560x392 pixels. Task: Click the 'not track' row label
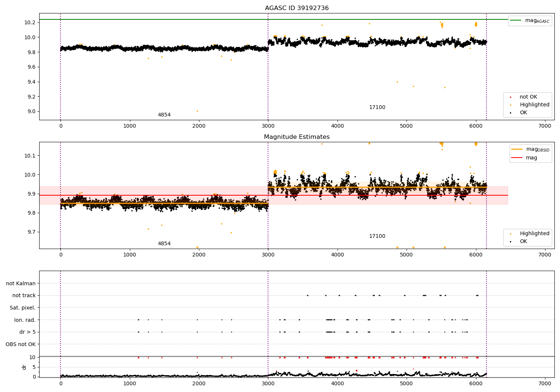[24, 296]
